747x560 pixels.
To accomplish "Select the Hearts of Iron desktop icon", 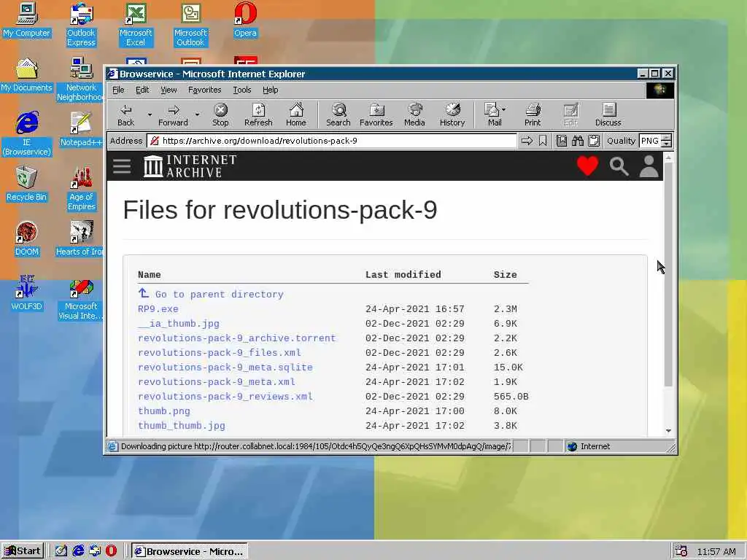I will point(79,238).
